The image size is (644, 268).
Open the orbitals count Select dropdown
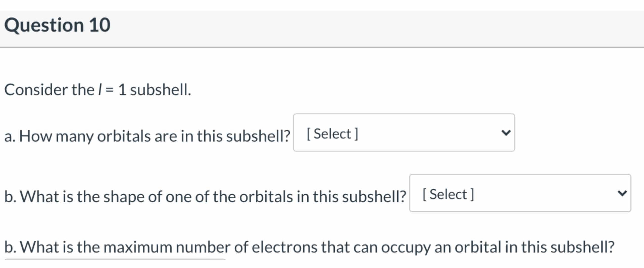click(404, 133)
